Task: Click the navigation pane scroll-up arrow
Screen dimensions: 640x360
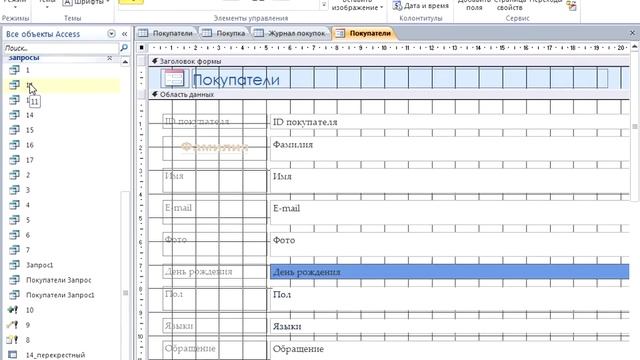Action: coord(125,62)
